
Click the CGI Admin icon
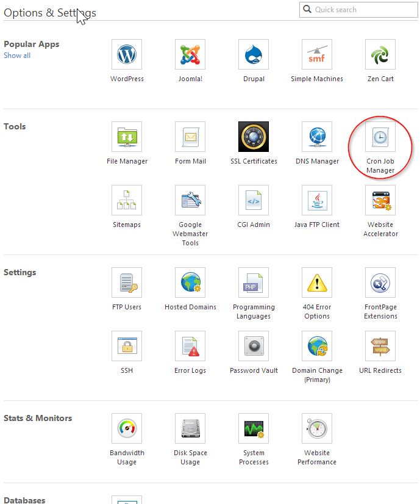click(x=254, y=200)
